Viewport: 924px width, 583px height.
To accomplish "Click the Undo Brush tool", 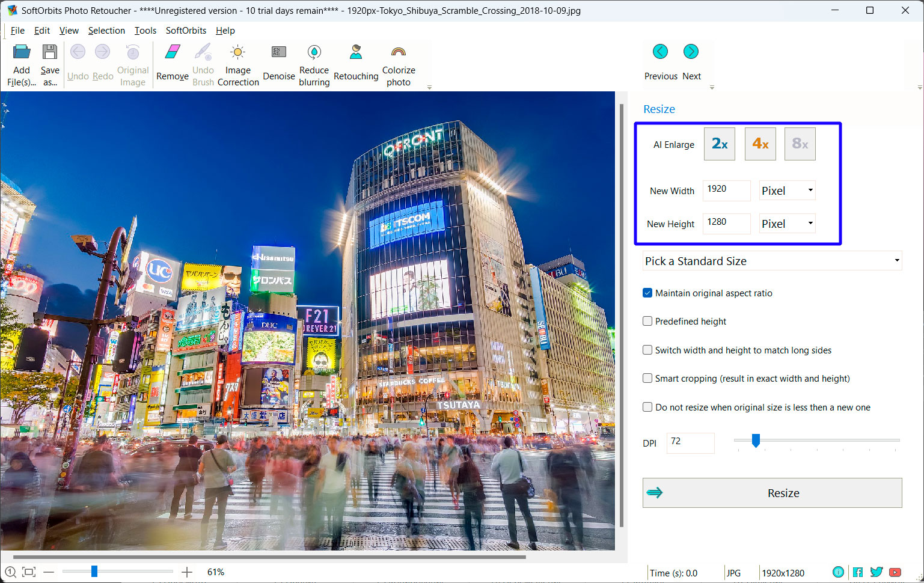I will [x=203, y=63].
